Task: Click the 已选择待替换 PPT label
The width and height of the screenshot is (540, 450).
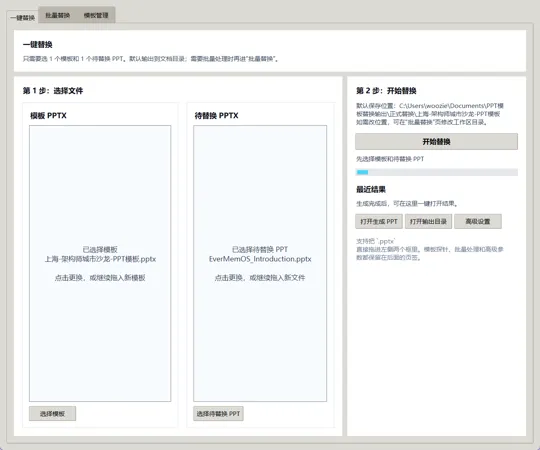Action: click(260, 249)
